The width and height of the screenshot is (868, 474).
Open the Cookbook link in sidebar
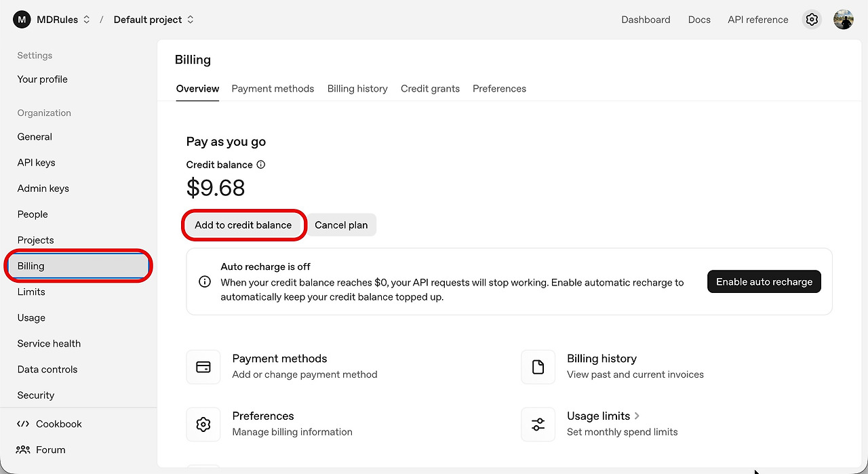(x=58, y=424)
